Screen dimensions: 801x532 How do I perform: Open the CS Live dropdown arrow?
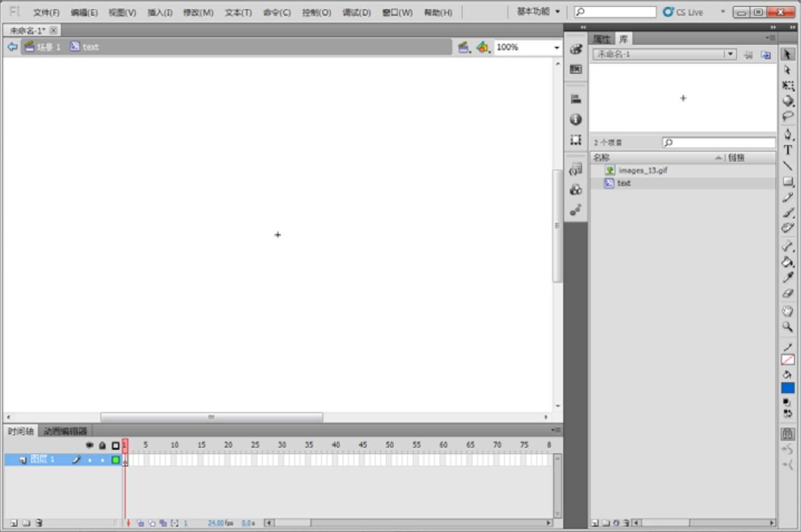coord(723,12)
